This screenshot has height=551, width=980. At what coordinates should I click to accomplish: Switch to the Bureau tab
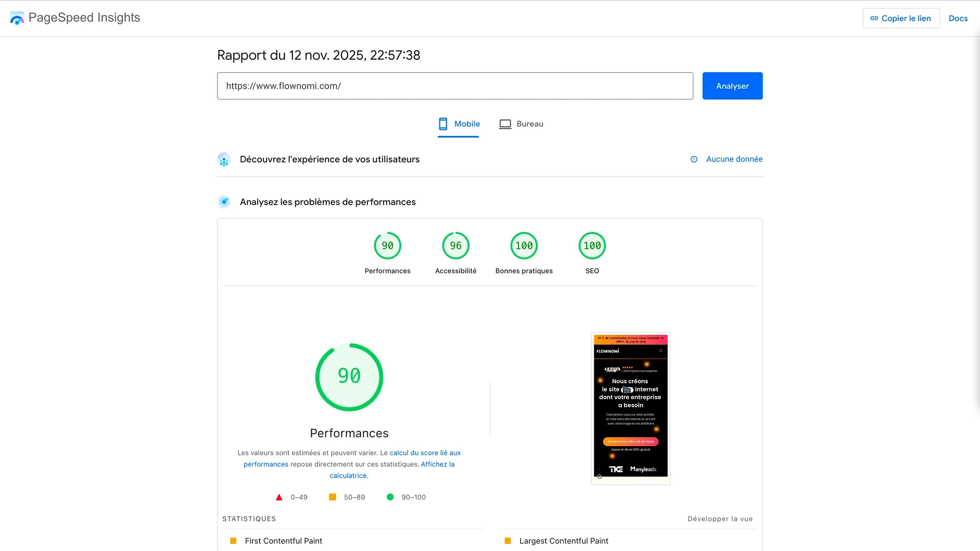click(x=522, y=124)
